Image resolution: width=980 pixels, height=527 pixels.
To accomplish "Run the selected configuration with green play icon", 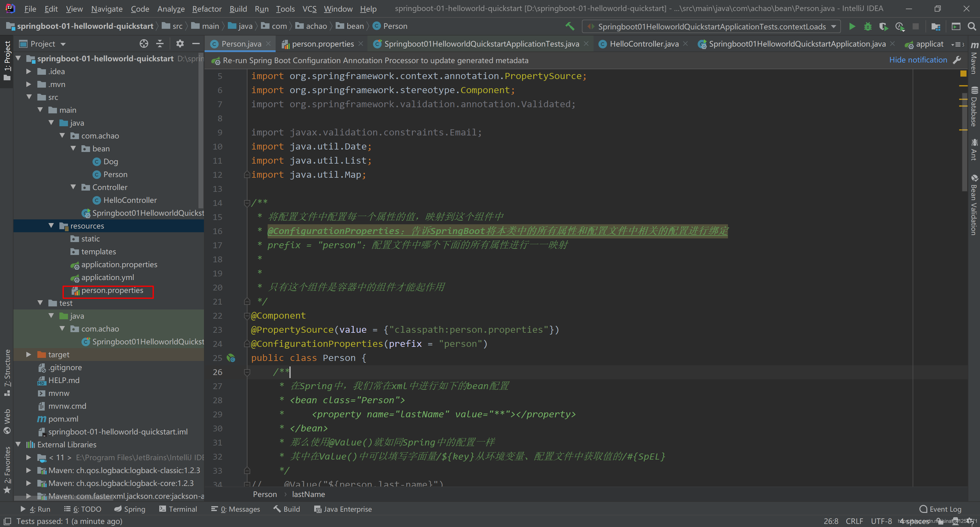I will tap(852, 26).
